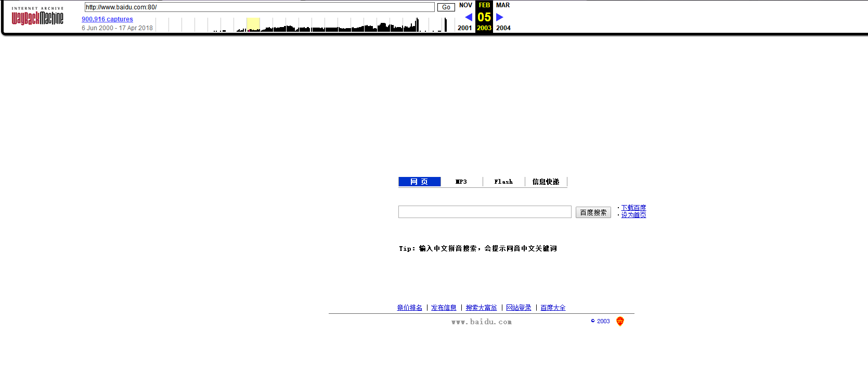The width and height of the screenshot is (868, 382).
Task: Click the Go button
Action: click(x=446, y=7)
